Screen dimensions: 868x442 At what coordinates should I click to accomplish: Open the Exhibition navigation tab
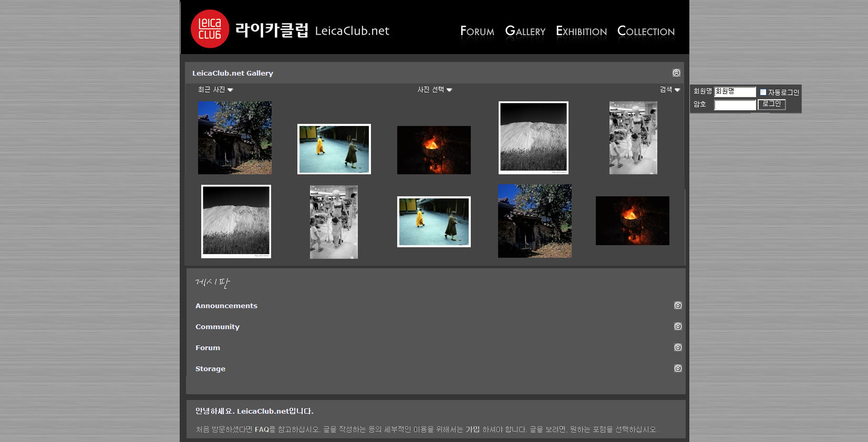coord(581,31)
